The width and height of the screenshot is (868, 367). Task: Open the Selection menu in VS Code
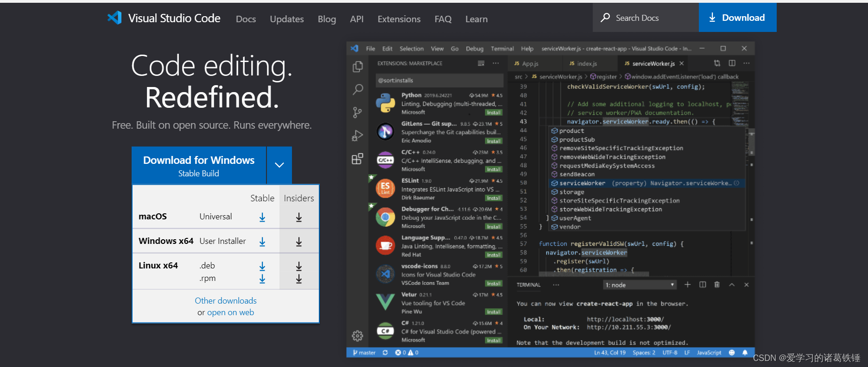(x=412, y=49)
